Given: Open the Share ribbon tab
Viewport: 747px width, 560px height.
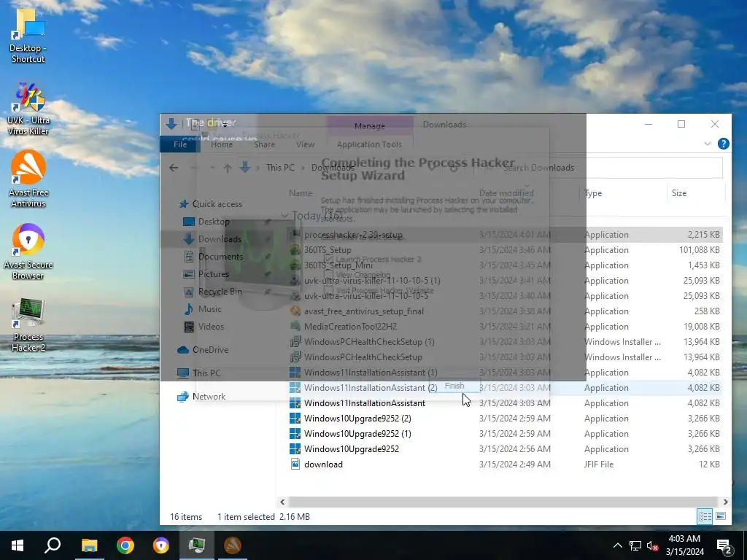Looking at the screenshot, I should (264, 144).
